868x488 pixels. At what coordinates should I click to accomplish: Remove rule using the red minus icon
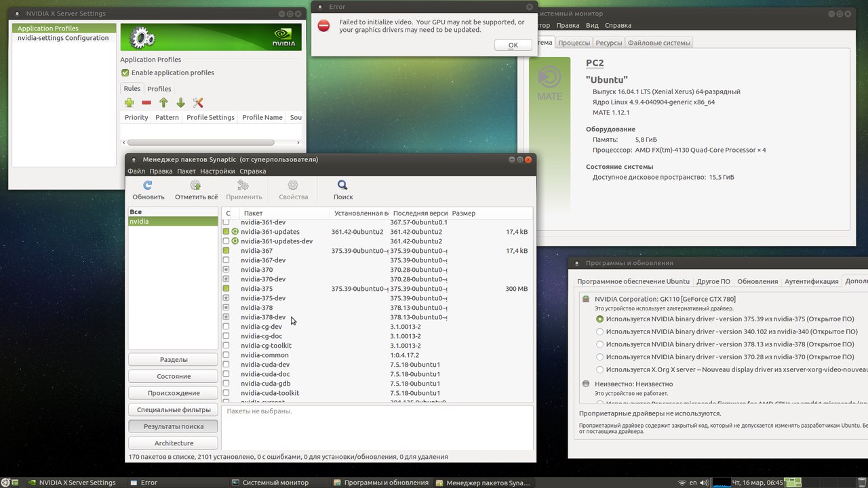click(x=146, y=103)
